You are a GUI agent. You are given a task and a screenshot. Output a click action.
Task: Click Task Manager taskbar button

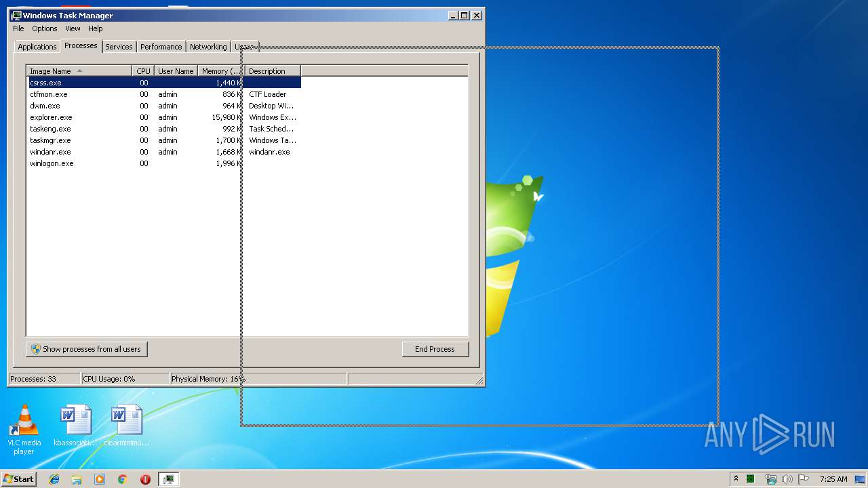[x=168, y=479]
